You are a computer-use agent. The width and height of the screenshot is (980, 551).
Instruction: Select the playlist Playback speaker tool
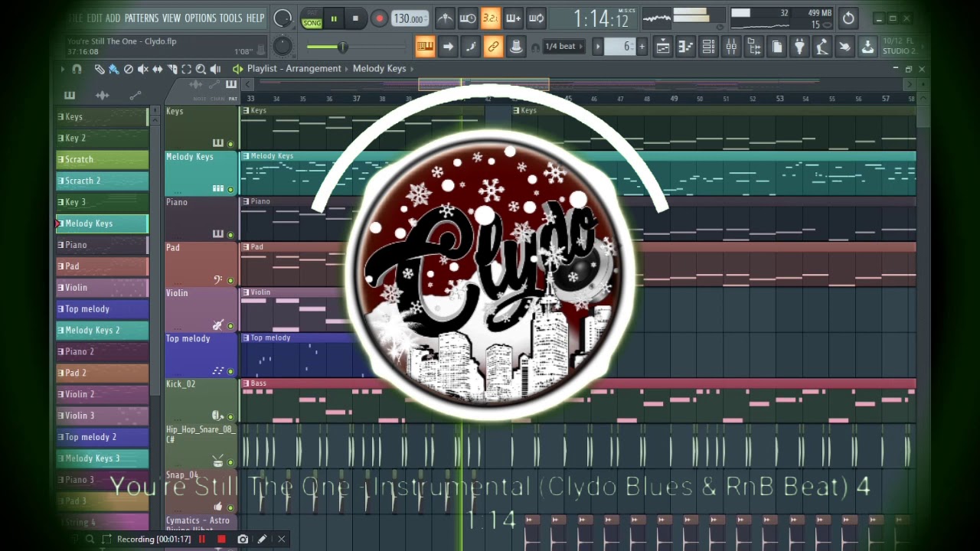pos(215,69)
